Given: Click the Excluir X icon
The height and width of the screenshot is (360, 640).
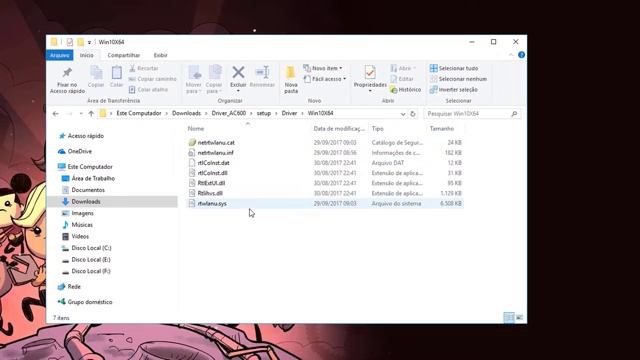Looking at the screenshot, I should [x=238, y=73].
